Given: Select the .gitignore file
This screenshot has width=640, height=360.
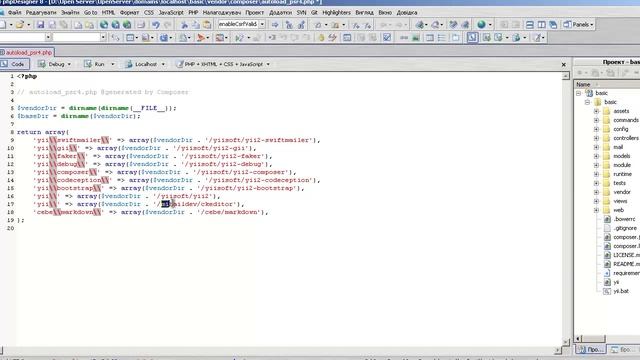Looking at the screenshot, I should coord(624,228).
